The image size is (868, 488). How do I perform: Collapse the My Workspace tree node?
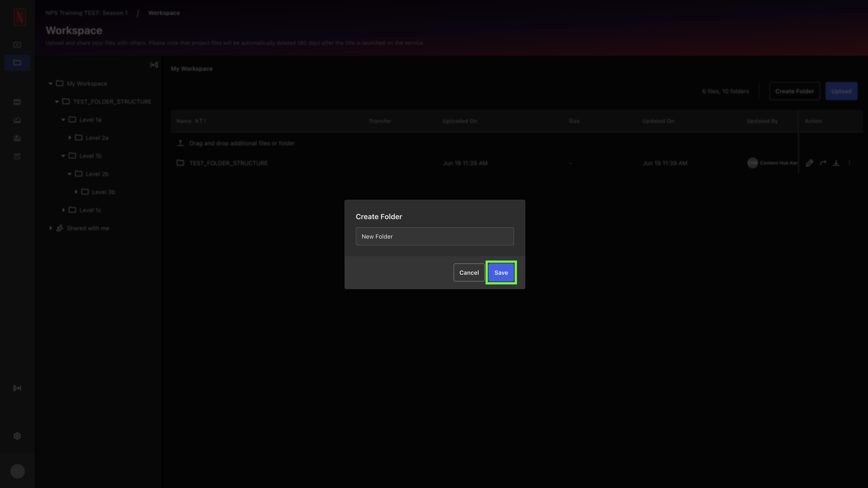point(51,84)
